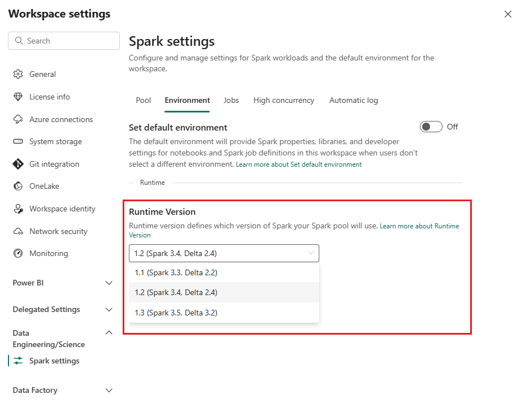Choose runtime 1.3 (Spark 3.5, Delta 3.2)
This screenshot has width=525, height=420.
coord(176,313)
